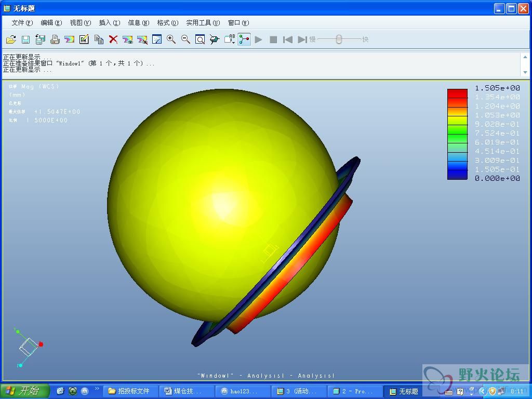This screenshot has width=532, height=399.
Task: Click the Save As icon with arrow
Action: point(41,39)
